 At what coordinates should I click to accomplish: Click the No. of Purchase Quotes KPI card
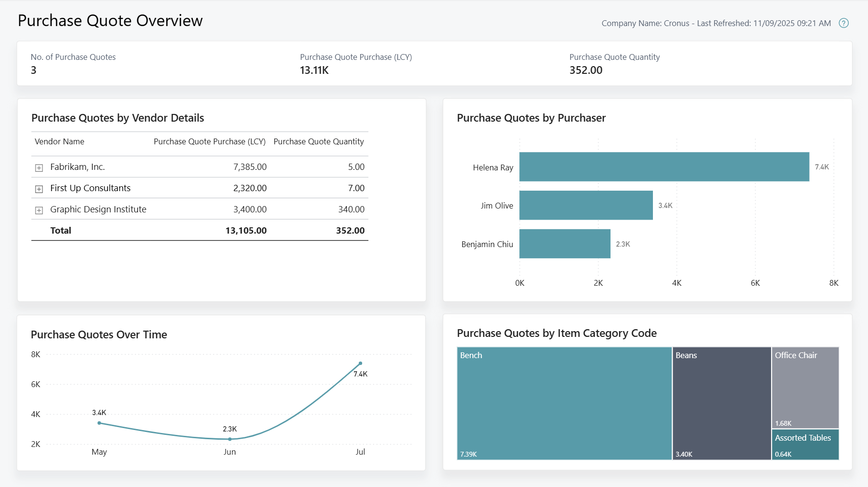point(73,64)
